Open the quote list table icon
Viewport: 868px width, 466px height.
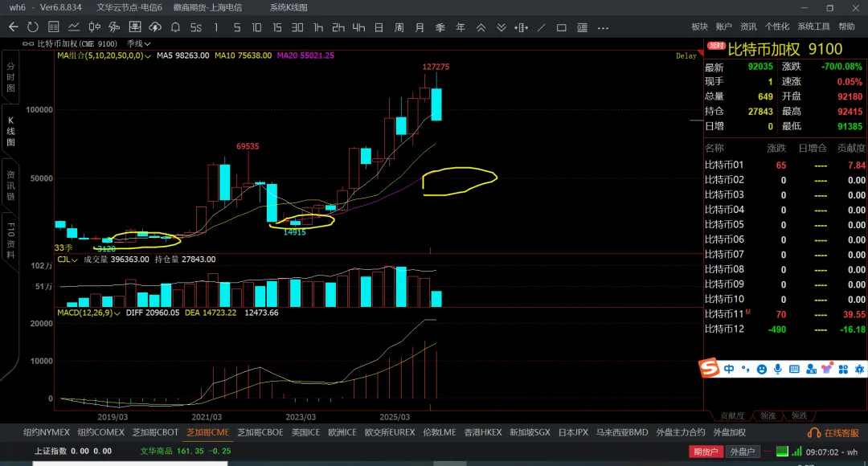[54, 27]
